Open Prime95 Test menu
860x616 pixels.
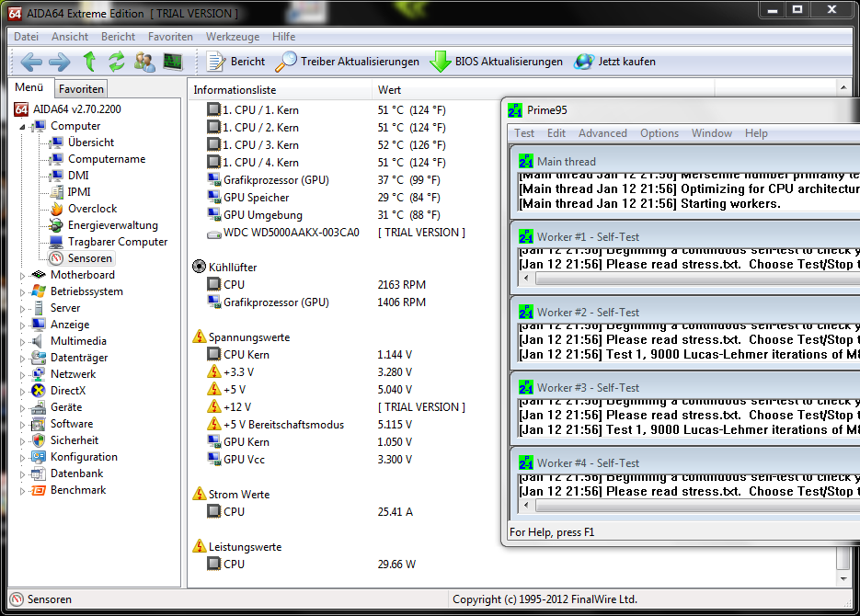pyautogui.click(x=524, y=133)
